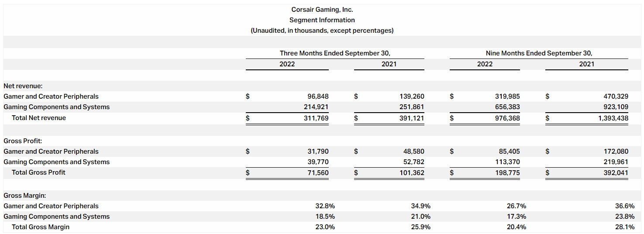Click the Nine Months Ended September 30 header
This screenshot has width=644, height=234.
coord(539,53)
